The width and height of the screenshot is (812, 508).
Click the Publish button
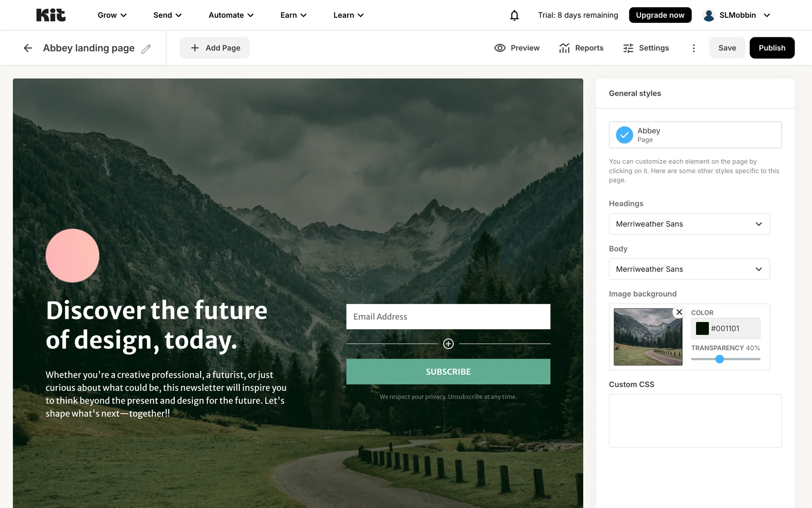click(x=772, y=48)
